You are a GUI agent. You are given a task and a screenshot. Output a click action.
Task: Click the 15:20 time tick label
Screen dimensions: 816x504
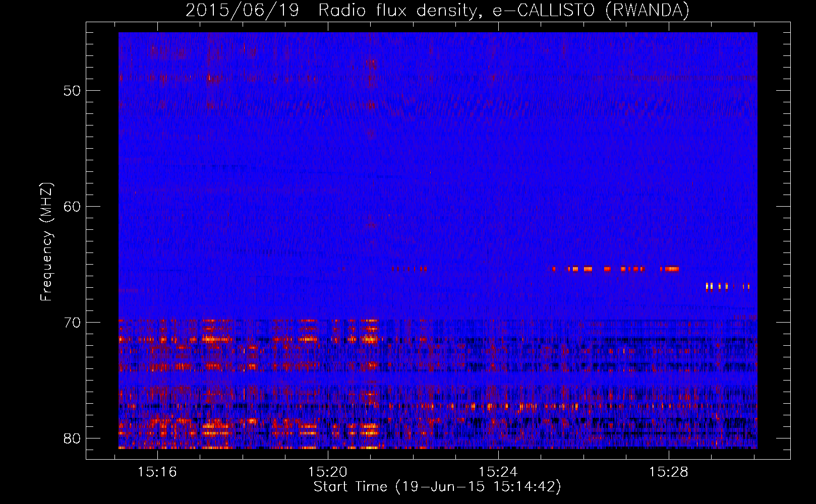(328, 472)
